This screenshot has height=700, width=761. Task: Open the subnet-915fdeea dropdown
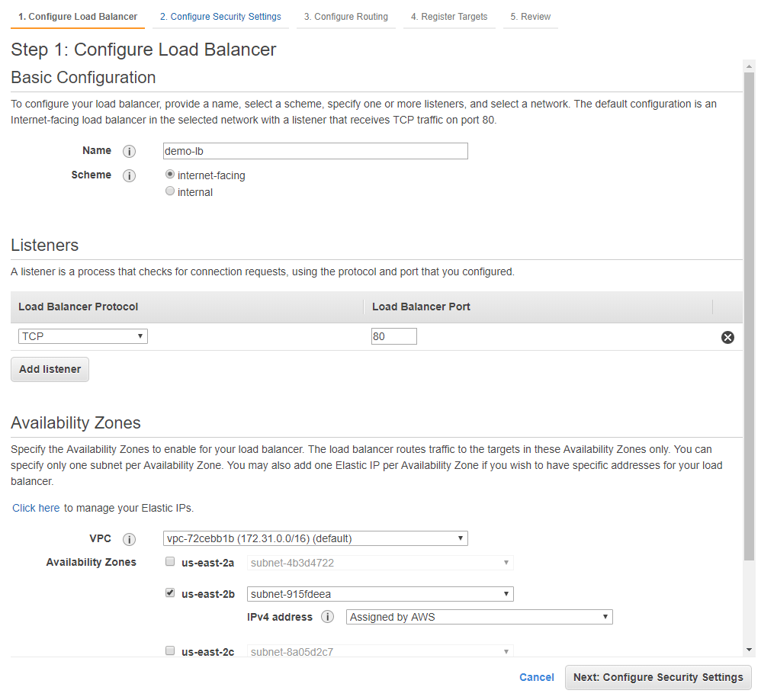(380, 593)
